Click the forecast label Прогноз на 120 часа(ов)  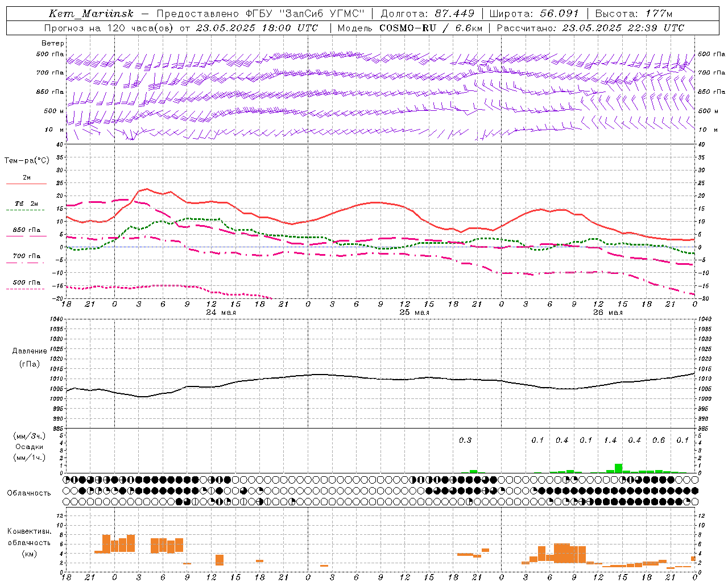110,27
